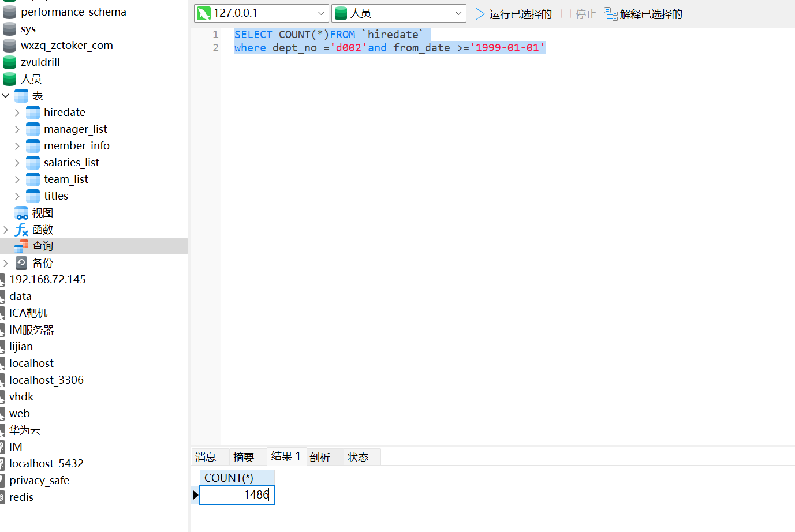Click the result row indicator arrow

(x=195, y=494)
